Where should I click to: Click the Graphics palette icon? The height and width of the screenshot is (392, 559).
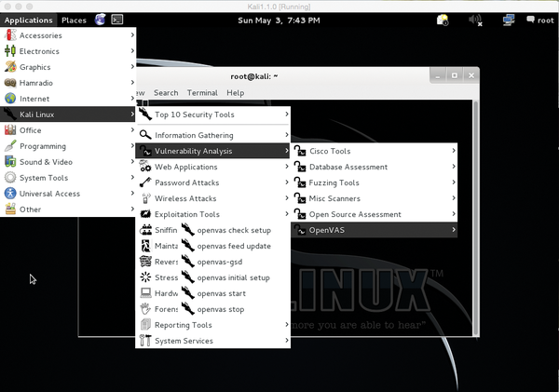[10, 67]
